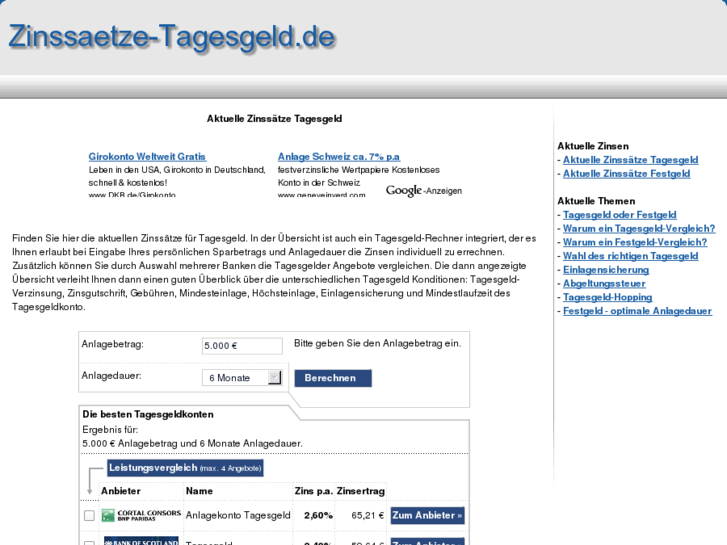
Task: Click the Leistungsvergleich button
Action: tap(185, 468)
